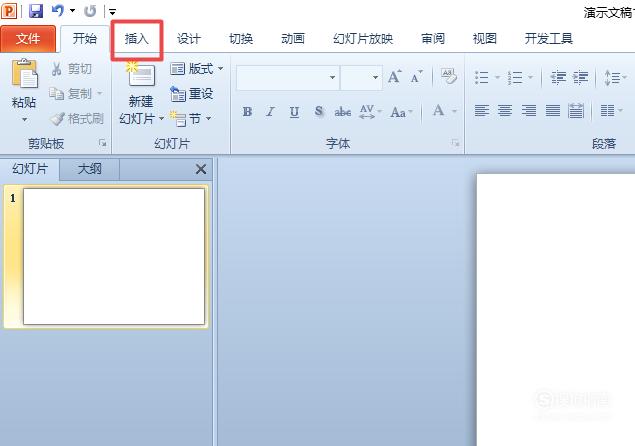635x446 pixels.
Task: Expand the 粘贴 paste options arrow
Action: [x=24, y=120]
